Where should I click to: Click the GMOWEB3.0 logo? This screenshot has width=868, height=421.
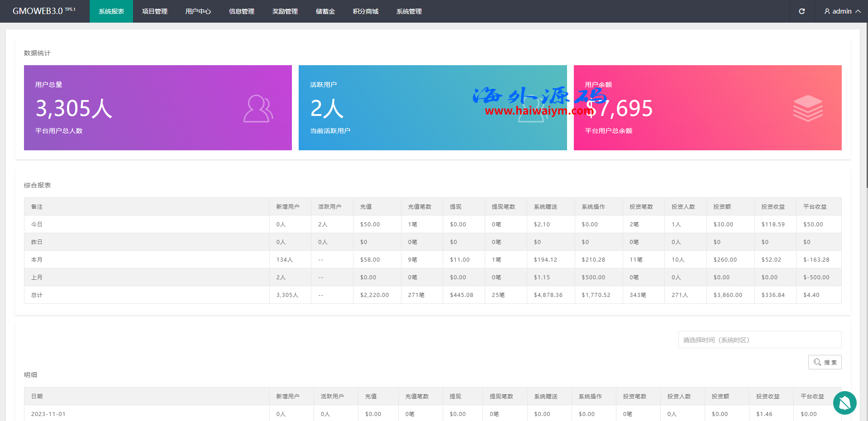(x=43, y=11)
